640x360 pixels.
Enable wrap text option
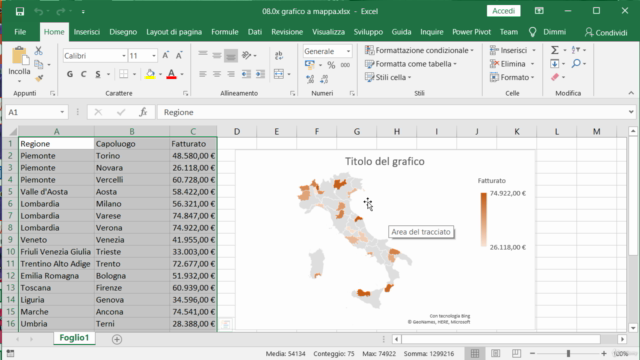tap(279, 55)
